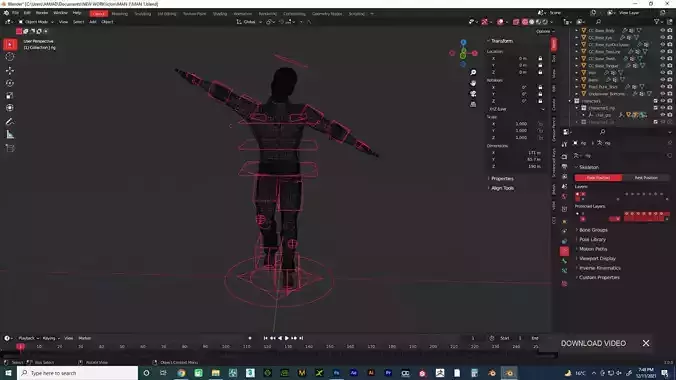
Task: Open the Global transform orientation dropdown
Action: 249,22
